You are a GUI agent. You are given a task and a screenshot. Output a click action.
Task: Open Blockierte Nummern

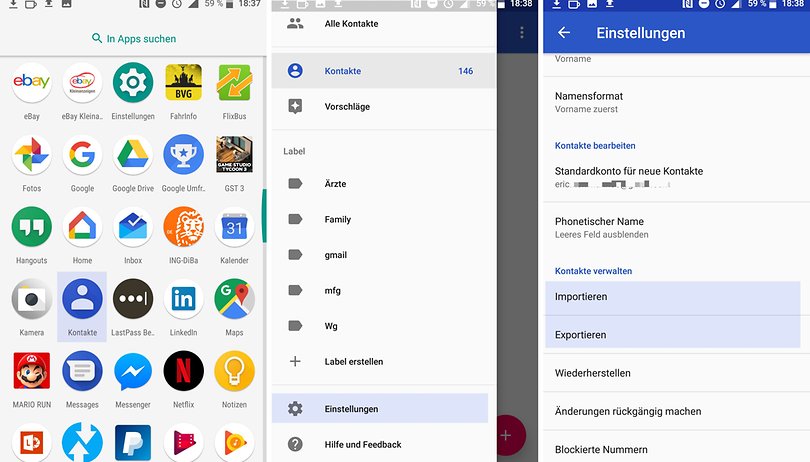(676, 449)
